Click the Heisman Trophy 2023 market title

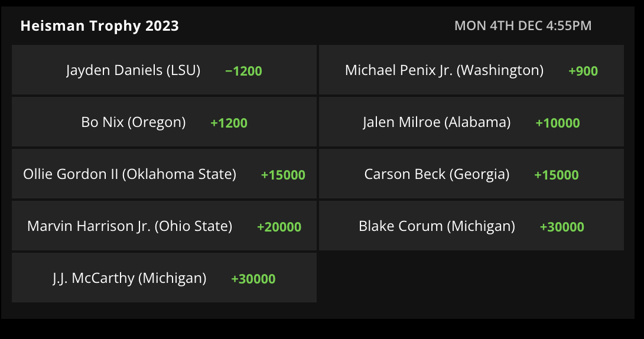point(99,26)
